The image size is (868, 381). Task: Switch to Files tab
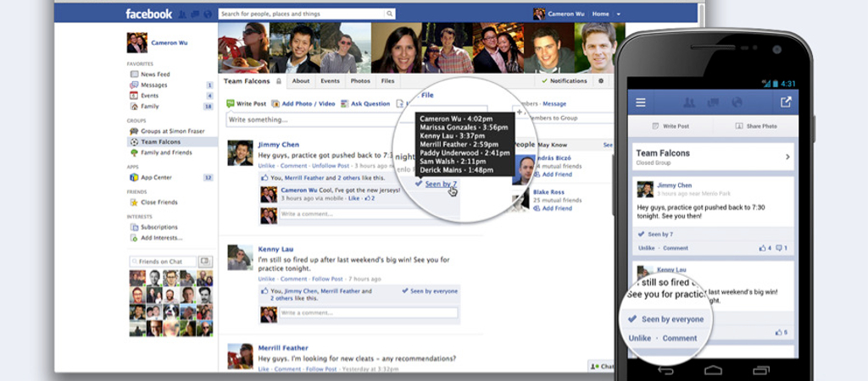click(x=387, y=80)
